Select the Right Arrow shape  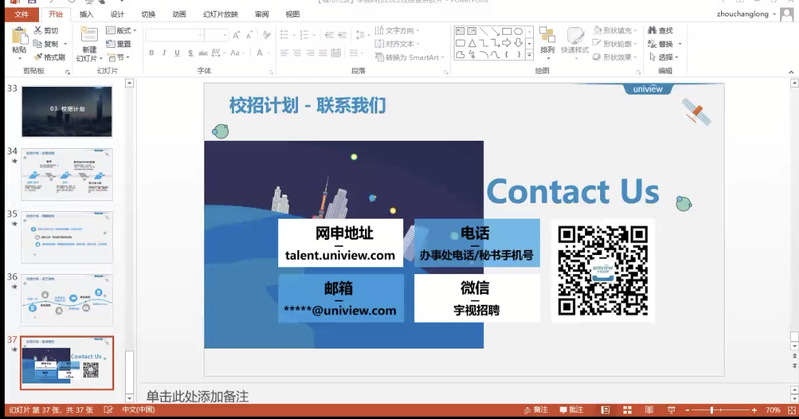507,43
